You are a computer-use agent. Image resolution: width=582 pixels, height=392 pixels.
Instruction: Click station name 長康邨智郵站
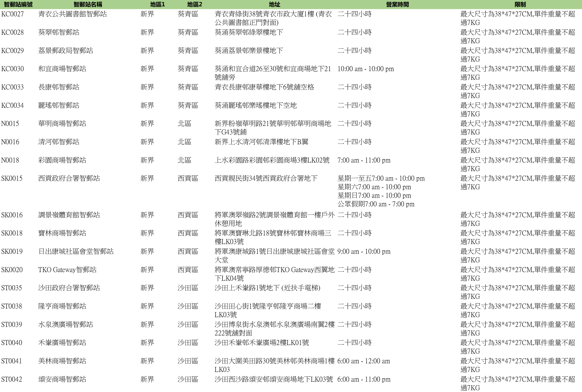(59, 87)
